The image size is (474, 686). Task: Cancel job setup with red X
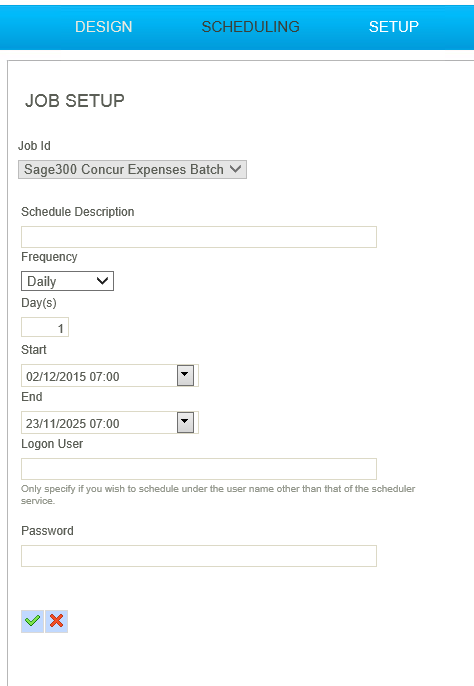pos(56,621)
